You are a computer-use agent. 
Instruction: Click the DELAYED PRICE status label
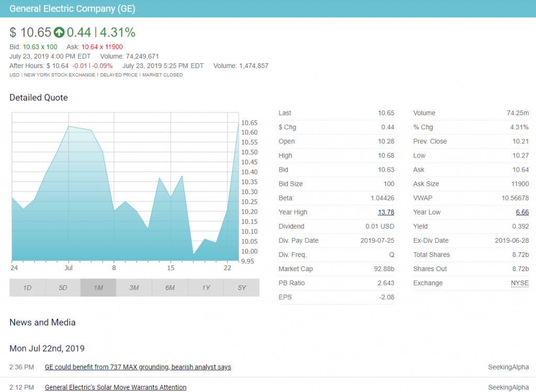[x=119, y=75]
